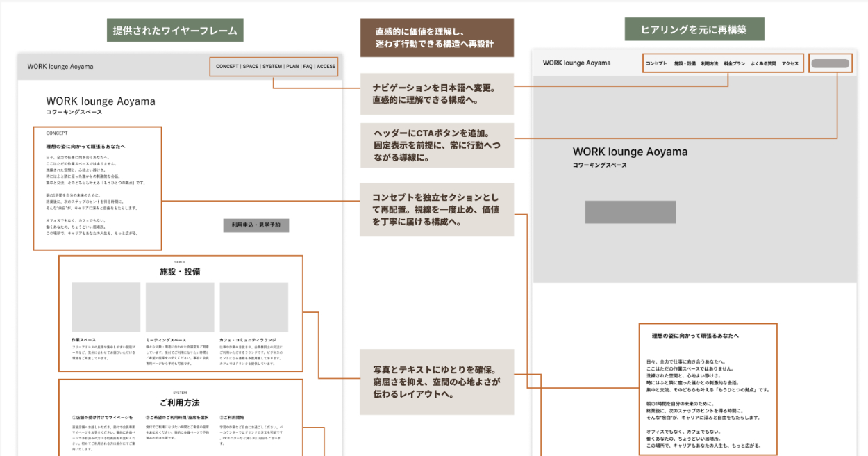Click CONCEPT in the left wireframe navigation

click(x=227, y=67)
